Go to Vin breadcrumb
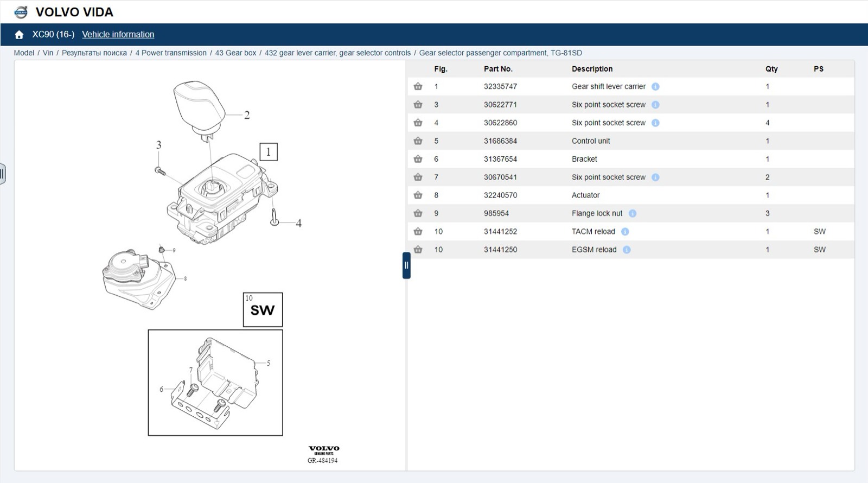The width and height of the screenshot is (868, 483). click(48, 53)
